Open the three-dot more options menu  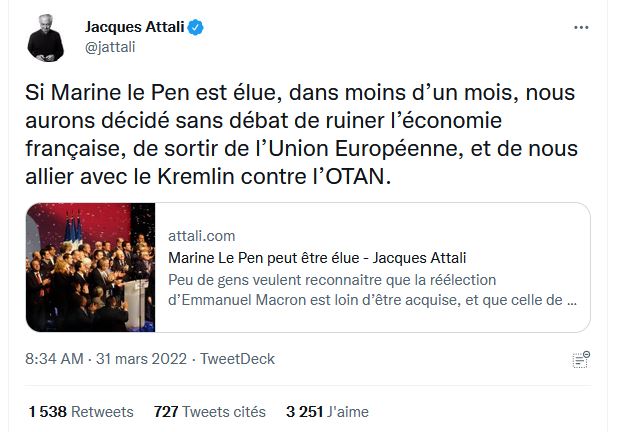coord(581,28)
